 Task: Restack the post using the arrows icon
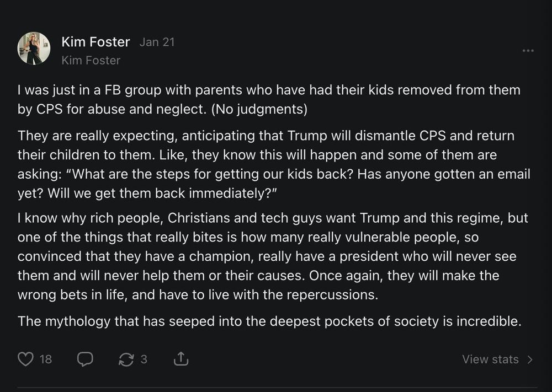point(126,359)
